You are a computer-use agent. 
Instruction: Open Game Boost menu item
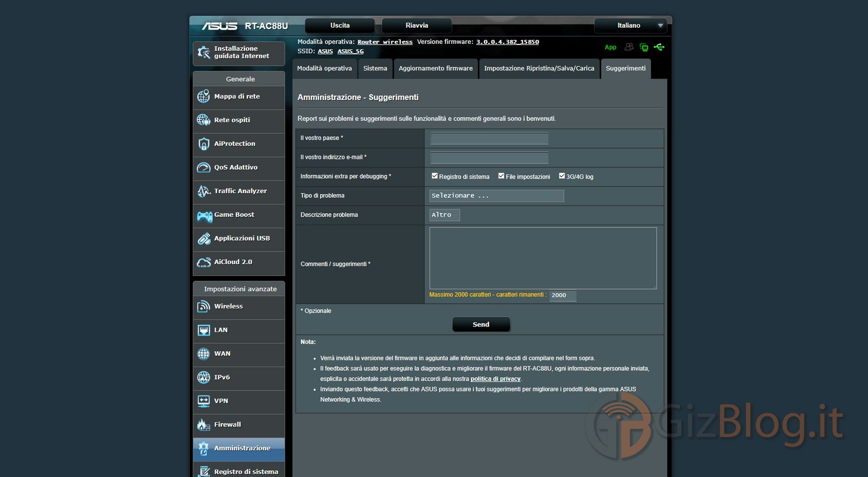239,215
